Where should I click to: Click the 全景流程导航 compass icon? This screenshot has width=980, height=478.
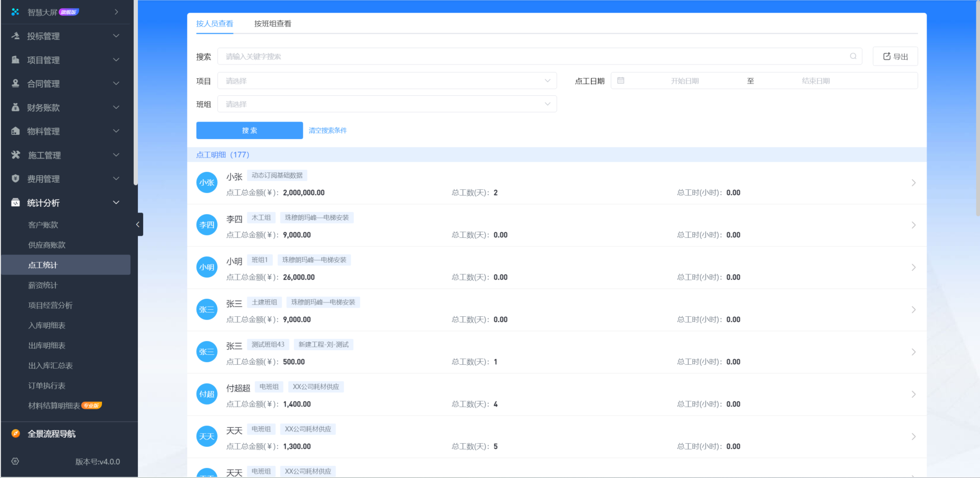pyautogui.click(x=16, y=434)
